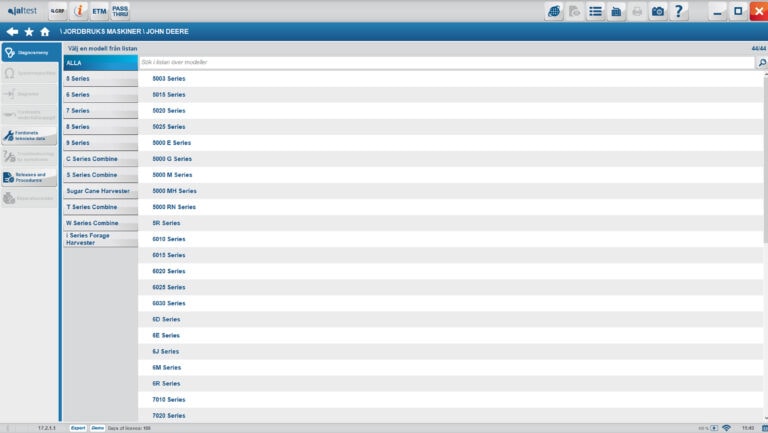Click the Wi-Fi status icon
This screenshot has height=433, width=768.
coord(727,428)
